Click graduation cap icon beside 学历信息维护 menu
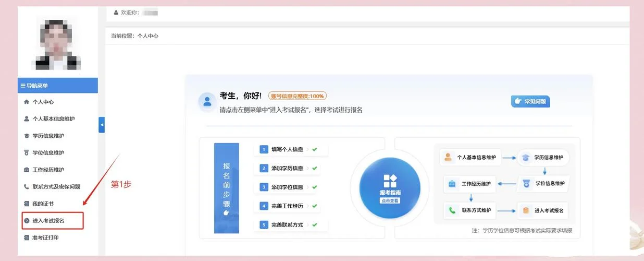Image resolution: width=644 pixels, height=261 pixels. pos(27,136)
